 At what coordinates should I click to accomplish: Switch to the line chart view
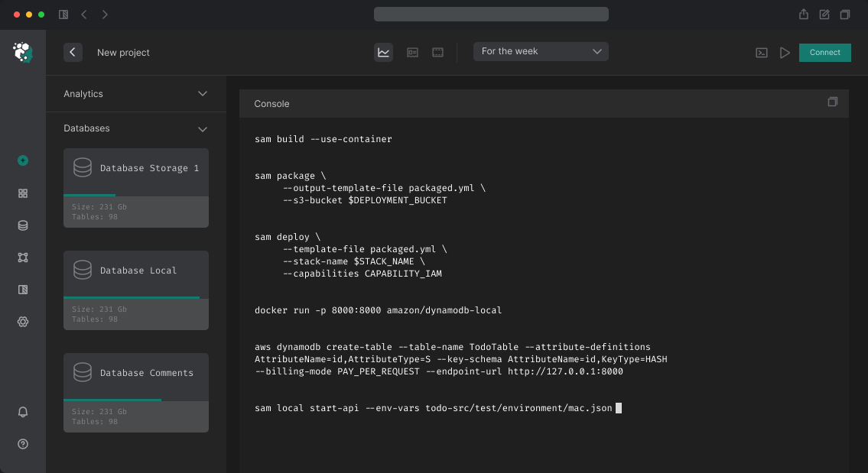tap(384, 52)
